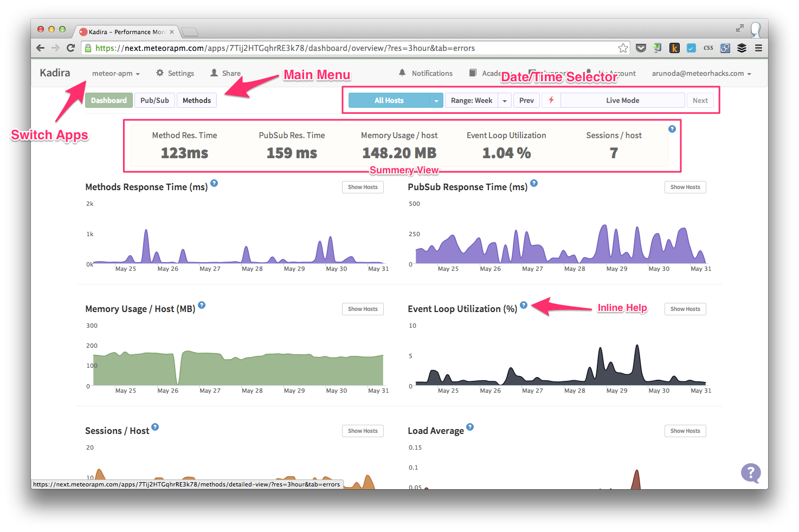Click the Notifications bell icon

click(402, 73)
